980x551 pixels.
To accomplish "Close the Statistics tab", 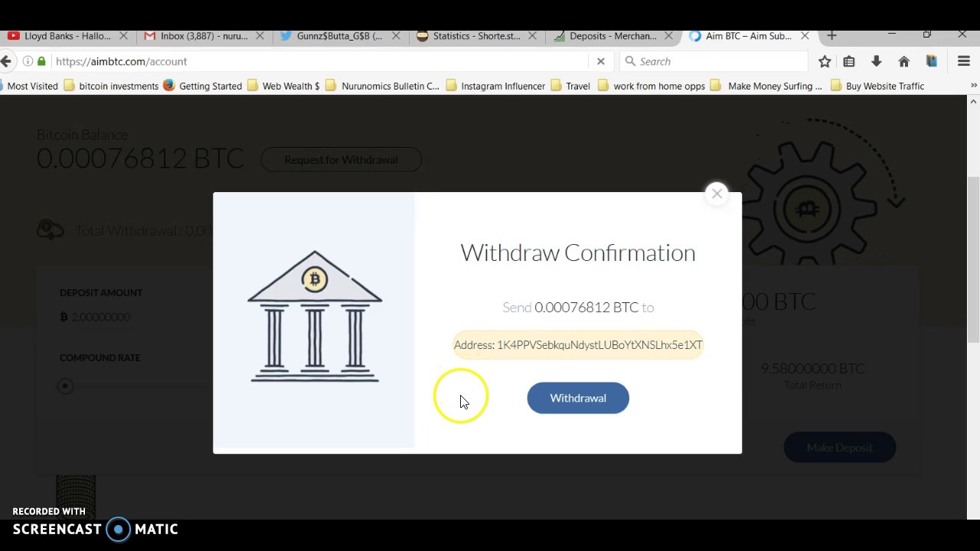I will tap(532, 36).
